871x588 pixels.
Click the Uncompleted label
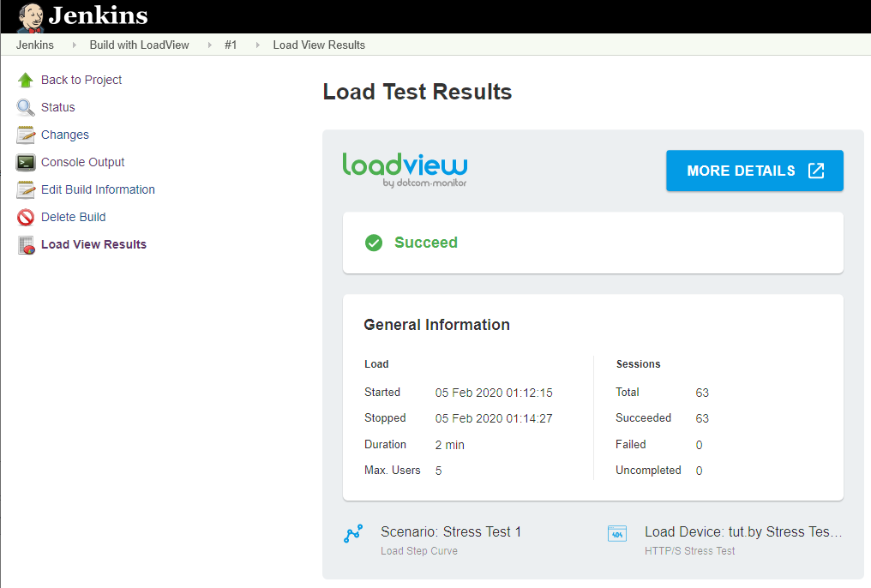point(648,471)
